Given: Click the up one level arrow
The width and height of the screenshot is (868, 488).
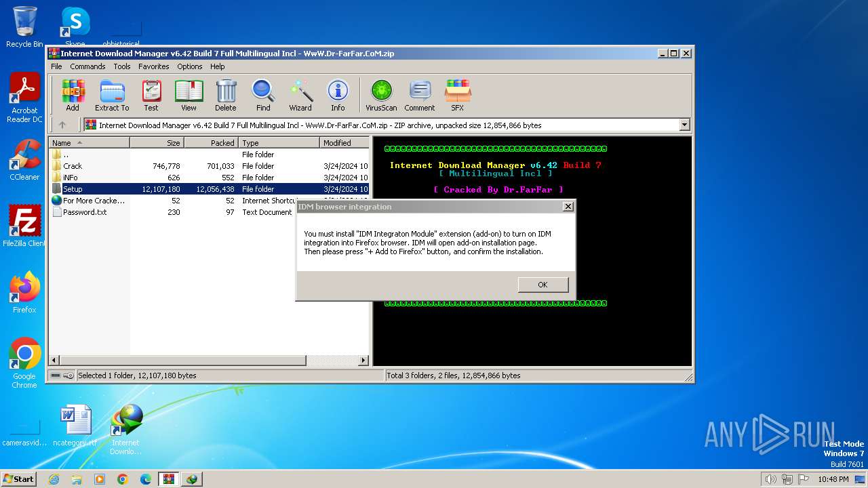Looking at the screenshot, I should click(62, 125).
